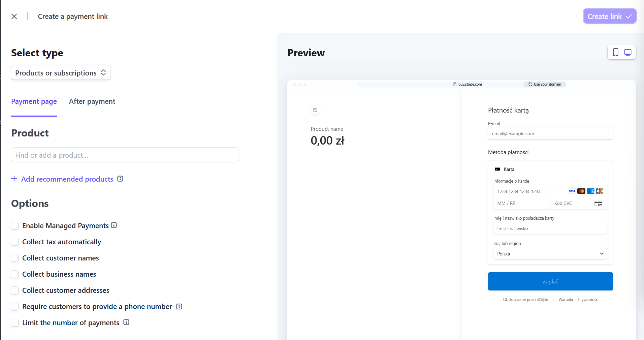This screenshot has width=644, height=340.
Task: Click the checkmark icon on Create link
Action: pyautogui.click(x=629, y=16)
